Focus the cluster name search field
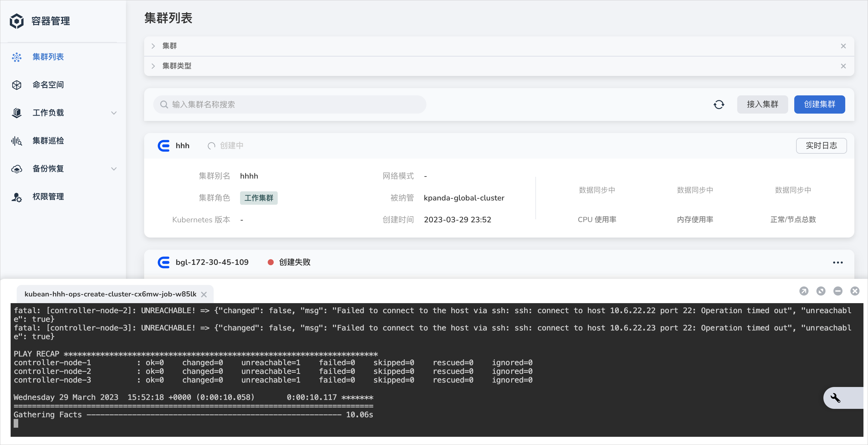The image size is (868, 445). 290,104
